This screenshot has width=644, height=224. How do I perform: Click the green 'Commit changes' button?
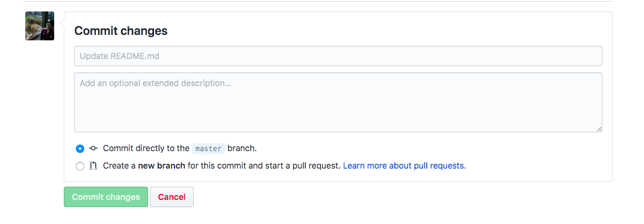pyautogui.click(x=106, y=197)
